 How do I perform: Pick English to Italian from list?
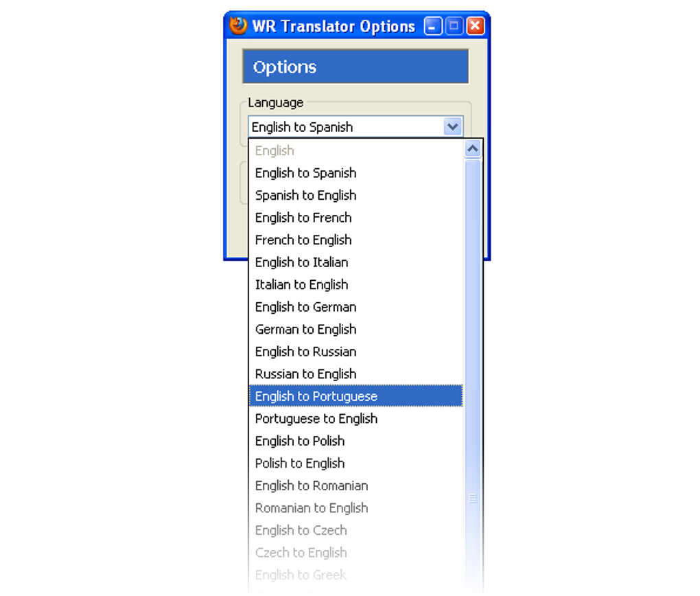point(301,262)
